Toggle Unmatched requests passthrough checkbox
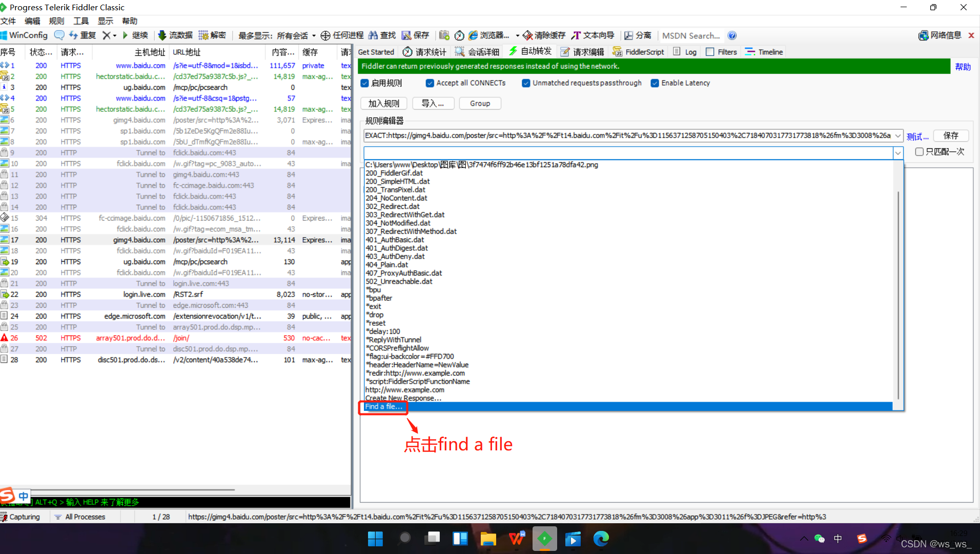The width and height of the screenshot is (980, 554). pyautogui.click(x=526, y=83)
